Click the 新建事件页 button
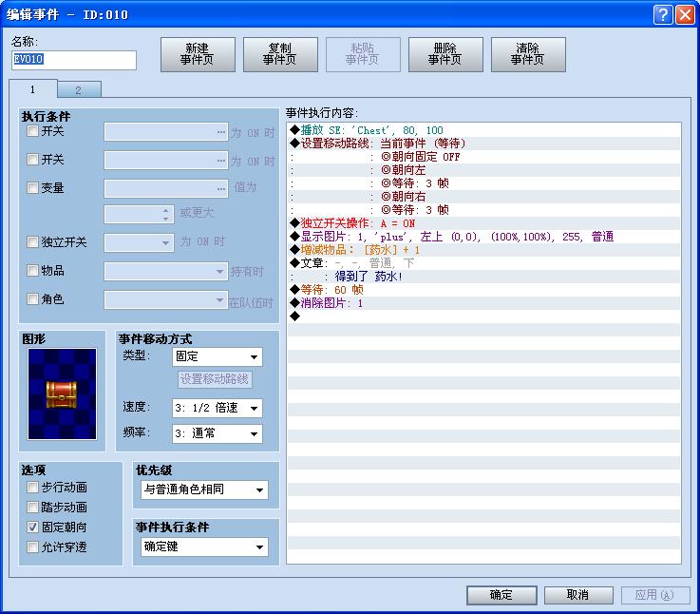The height and width of the screenshot is (614, 700). [x=198, y=54]
